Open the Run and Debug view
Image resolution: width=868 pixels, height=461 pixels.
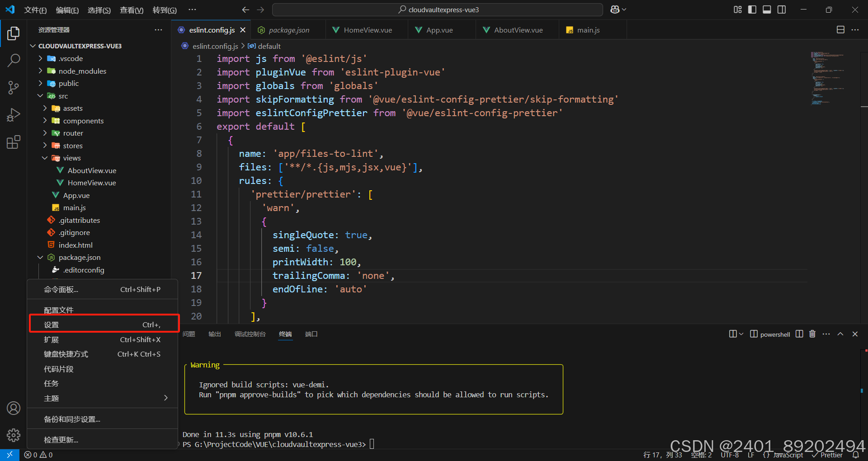pyautogui.click(x=14, y=115)
